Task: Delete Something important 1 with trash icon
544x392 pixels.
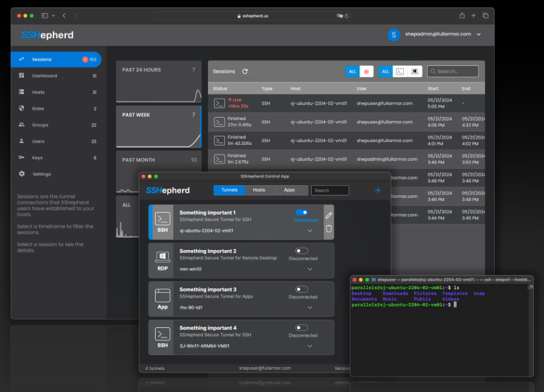Action: (x=329, y=229)
